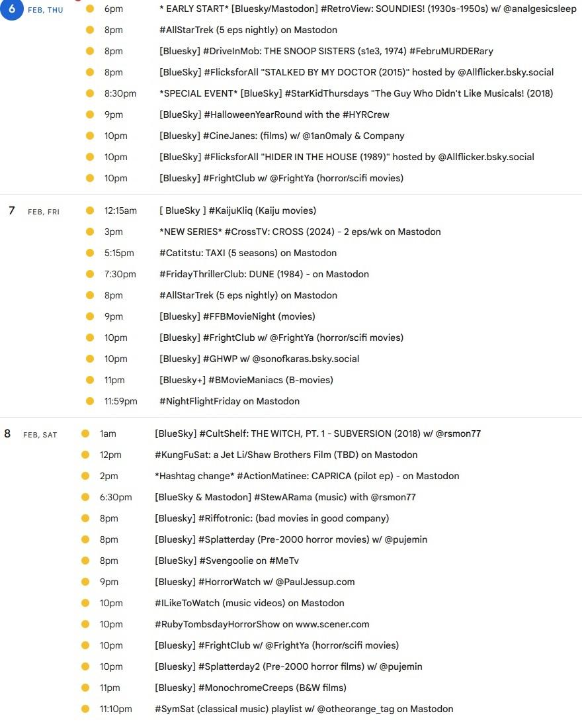Open #FrightClub event listed under Feb 8 Saturday

coord(276,645)
